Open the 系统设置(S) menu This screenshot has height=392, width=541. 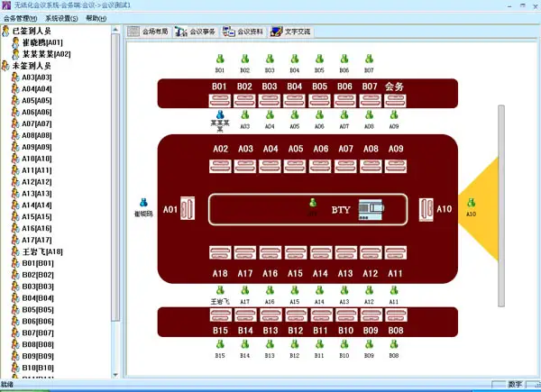pyautogui.click(x=61, y=18)
